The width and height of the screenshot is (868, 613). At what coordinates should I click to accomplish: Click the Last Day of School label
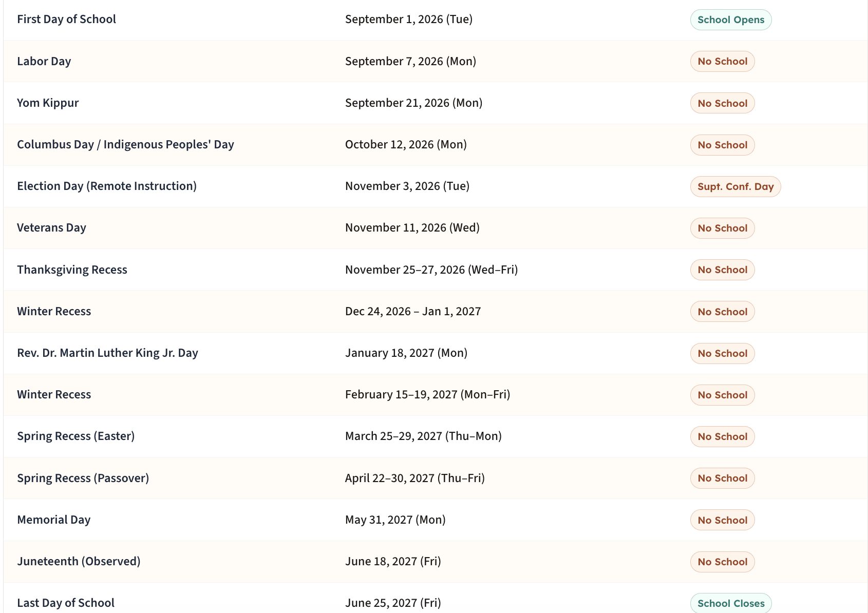(66, 603)
